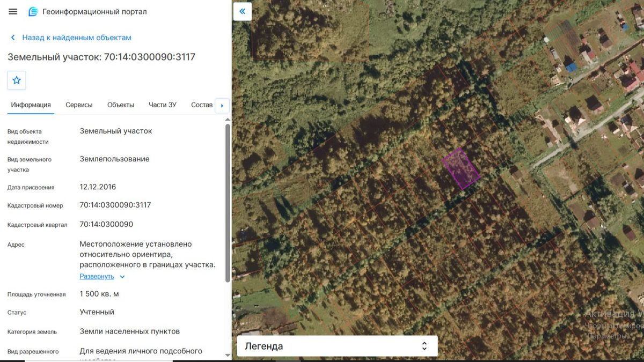Image resolution: width=644 pixels, height=362 pixels.
Task: Open the Части ЗУ tab
Action: point(163,105)
